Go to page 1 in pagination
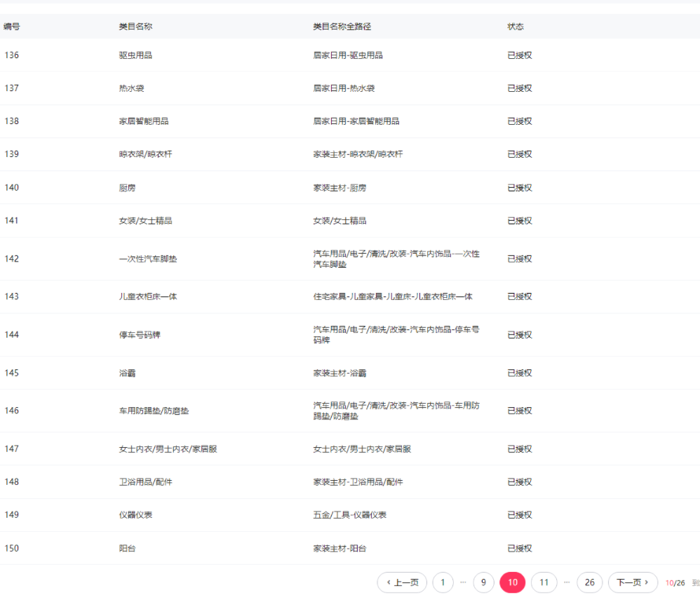The width and height of the screenshot is (700, 595). (443, 582)
